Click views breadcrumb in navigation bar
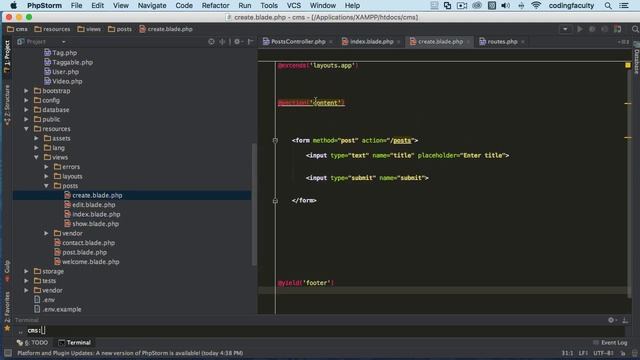This screenshot has height=360, width=640. pyautogui.click(x=89, y=29)
